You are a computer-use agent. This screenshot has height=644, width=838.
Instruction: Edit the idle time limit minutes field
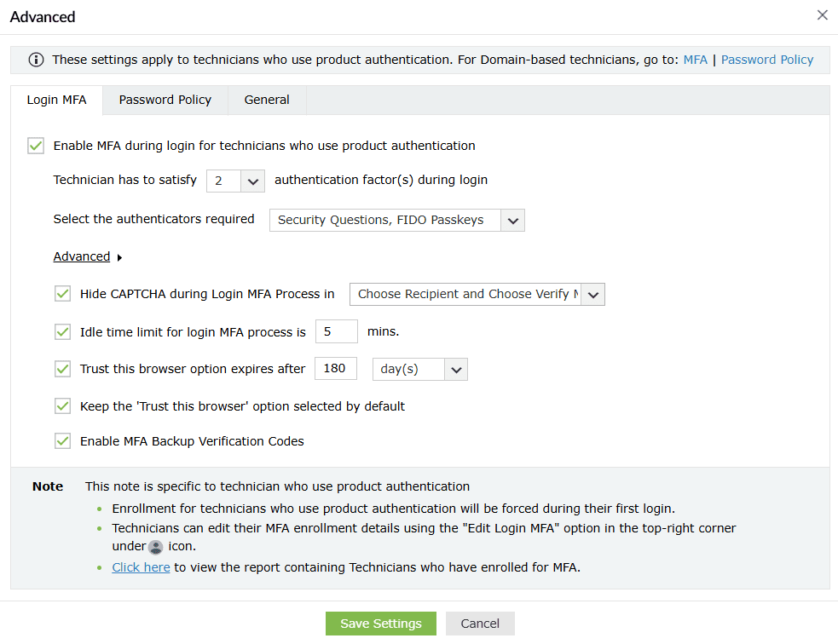point(336,331)
